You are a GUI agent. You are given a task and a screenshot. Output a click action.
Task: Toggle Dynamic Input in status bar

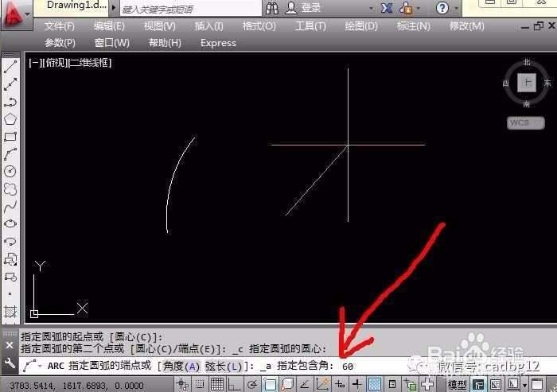[x=340, y=385]
